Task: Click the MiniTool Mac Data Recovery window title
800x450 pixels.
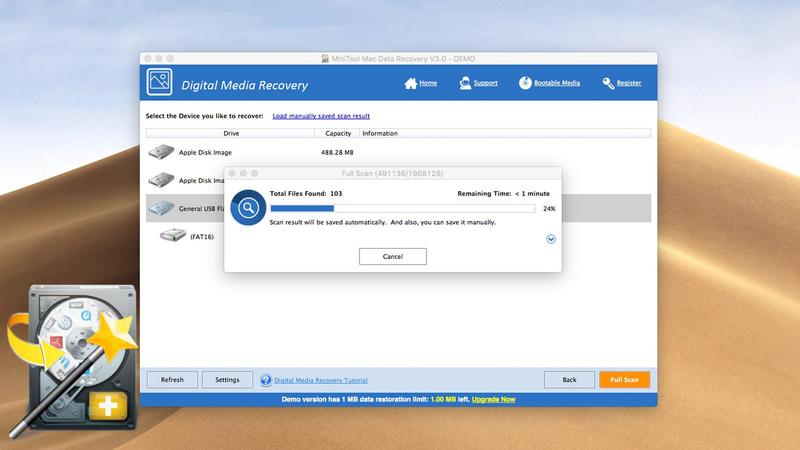Action: point(403,59)
